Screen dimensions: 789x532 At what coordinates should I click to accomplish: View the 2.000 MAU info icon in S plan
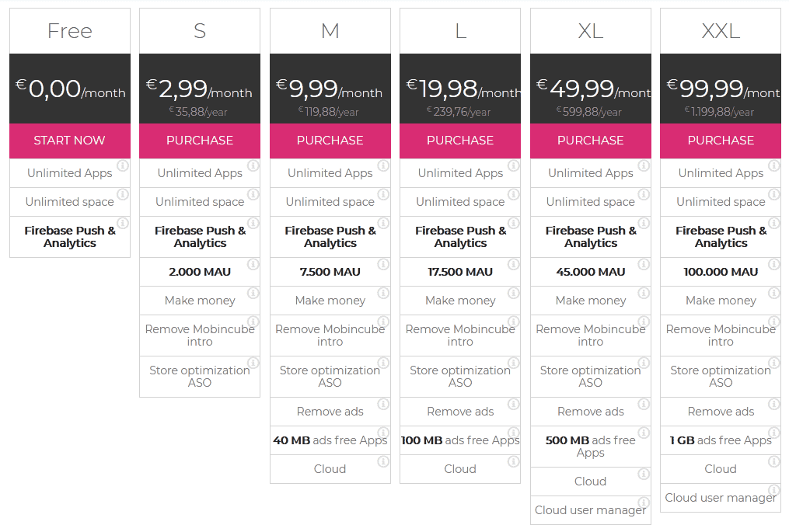(x=253, y=266)
